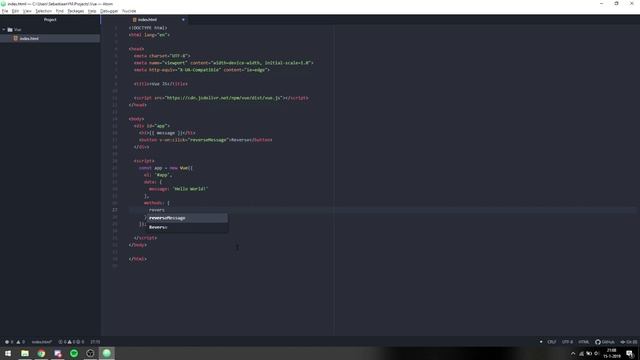
Task: Open Spotify from taskbar
Action: pyautogui.click(x=74, y=353)
